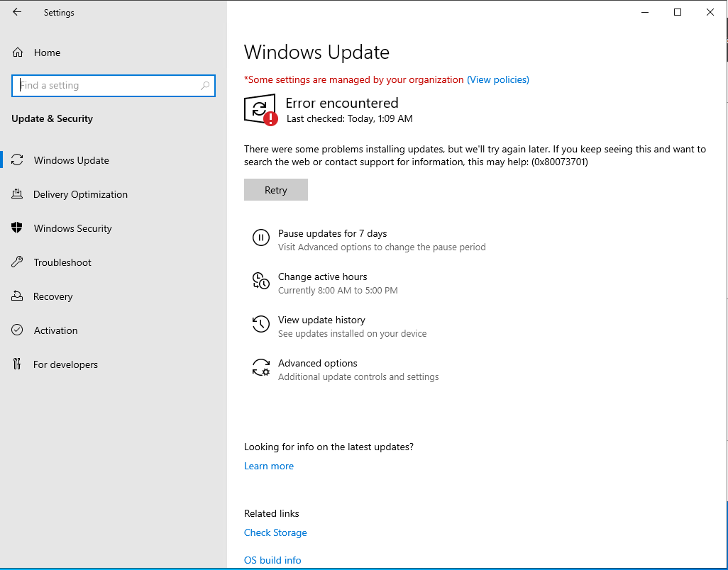Click the back arrow in Settings

17,12
